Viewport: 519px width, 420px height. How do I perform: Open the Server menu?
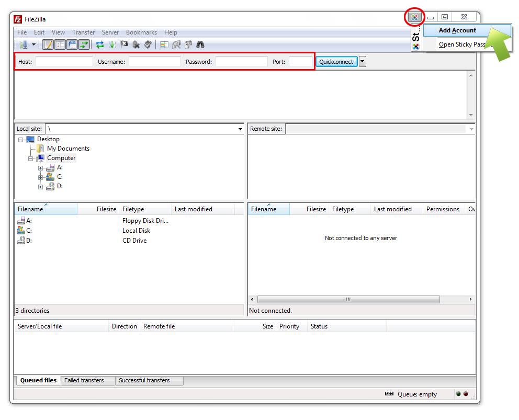pyautogui.click(x=110, y=32)
